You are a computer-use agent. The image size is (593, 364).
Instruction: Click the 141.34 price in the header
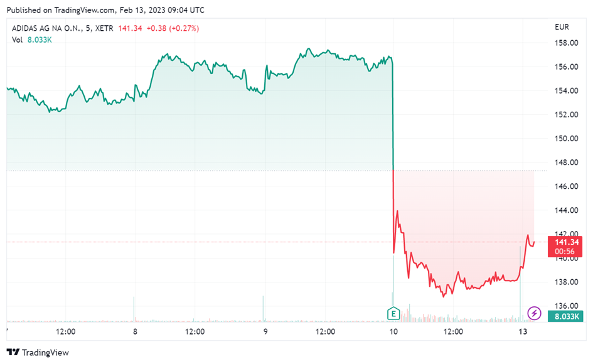click(x=130, y=28)
